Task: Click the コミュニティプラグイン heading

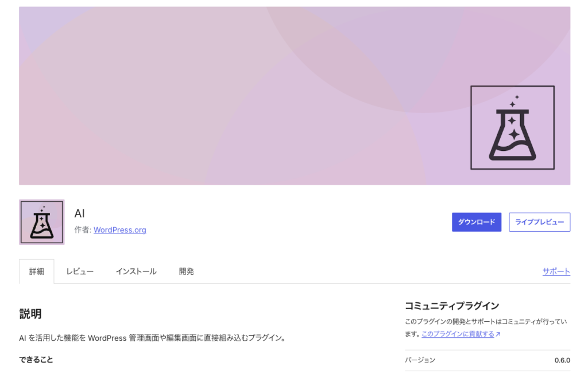Action: pos(453,305)
